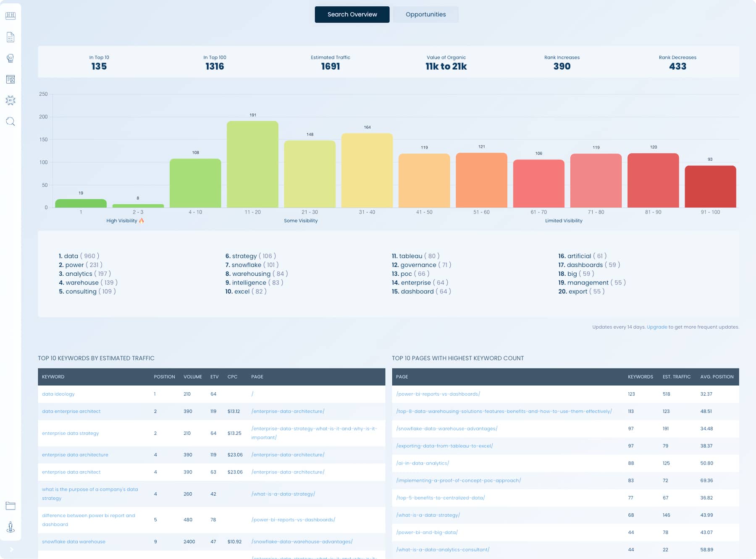Select the AI assistant icon in sidebar

[10, 100]
